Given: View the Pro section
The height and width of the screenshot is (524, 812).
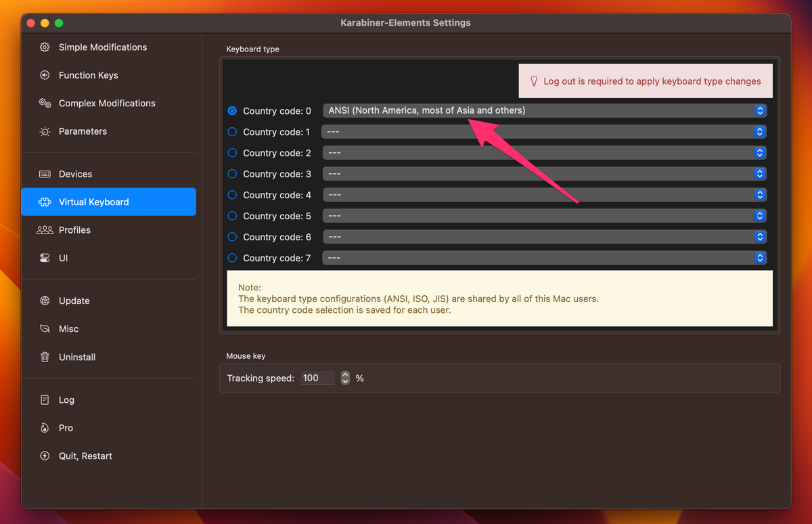Looking at the screenshot, I should pyautogui.click(x=65, y=428).
